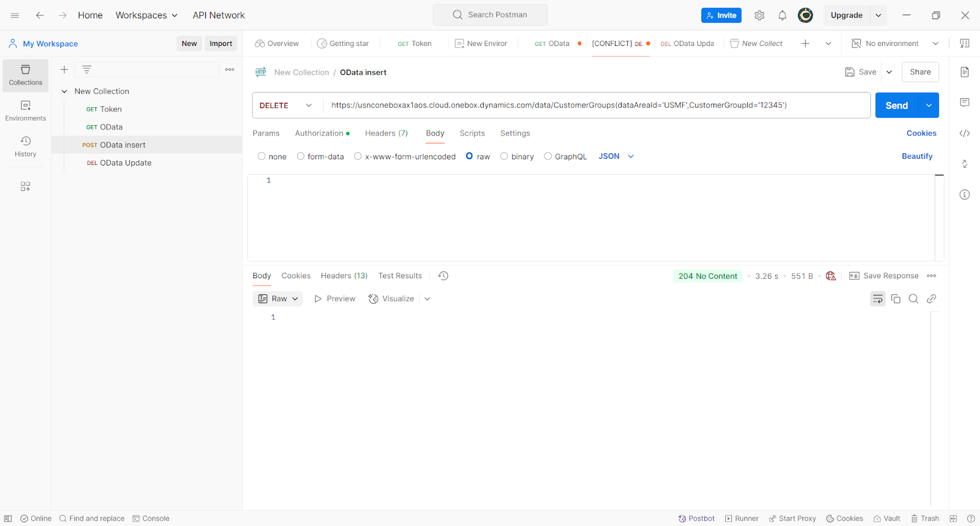Open documentation icon in right sidebar

(965, 72)
